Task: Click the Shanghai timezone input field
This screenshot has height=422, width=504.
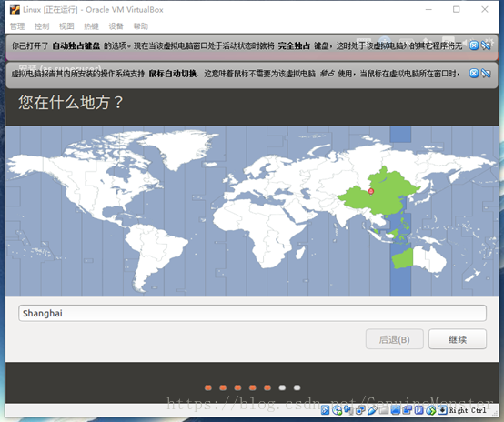Action: (x=252, y=313)
